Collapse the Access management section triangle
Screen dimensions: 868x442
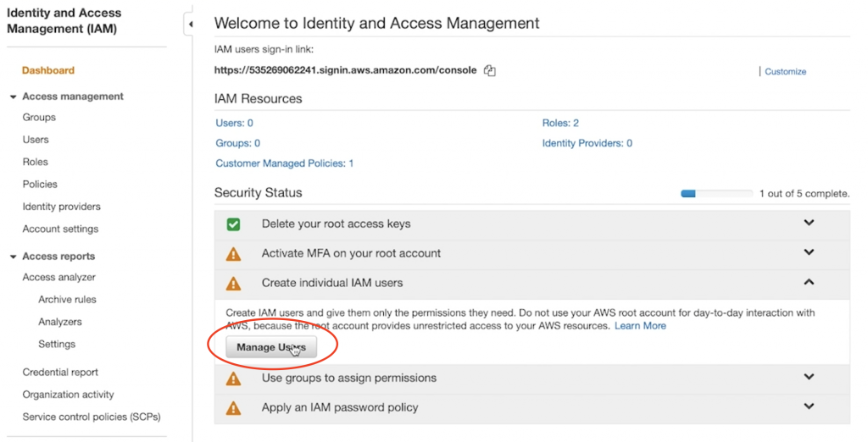(14, 97)
